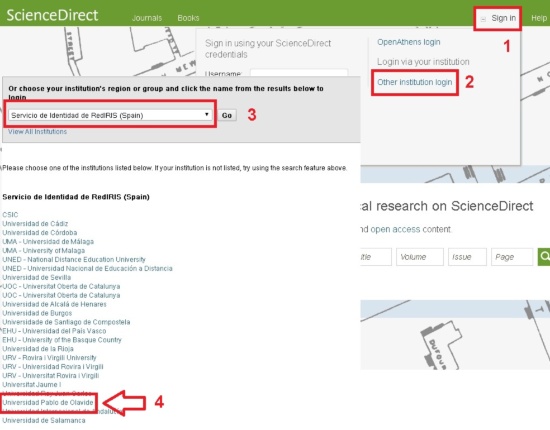
Task: Collapse the Sign in panel icon
Action: click(x=483, y=19)
